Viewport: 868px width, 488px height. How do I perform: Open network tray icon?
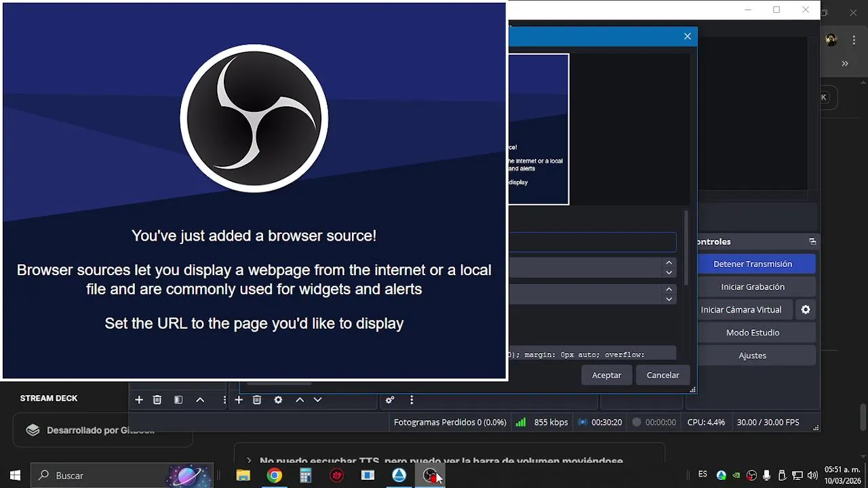coord(797,476)
